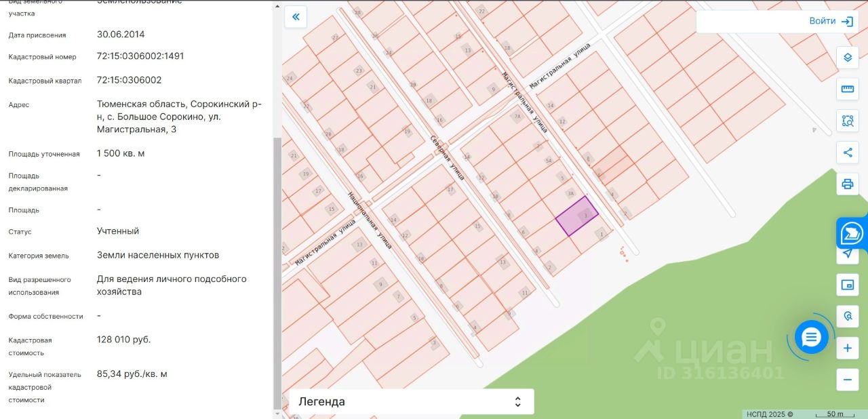Click the status value Учтенный
This screenshot has height=419, width=868.
[x=118, y=231]
